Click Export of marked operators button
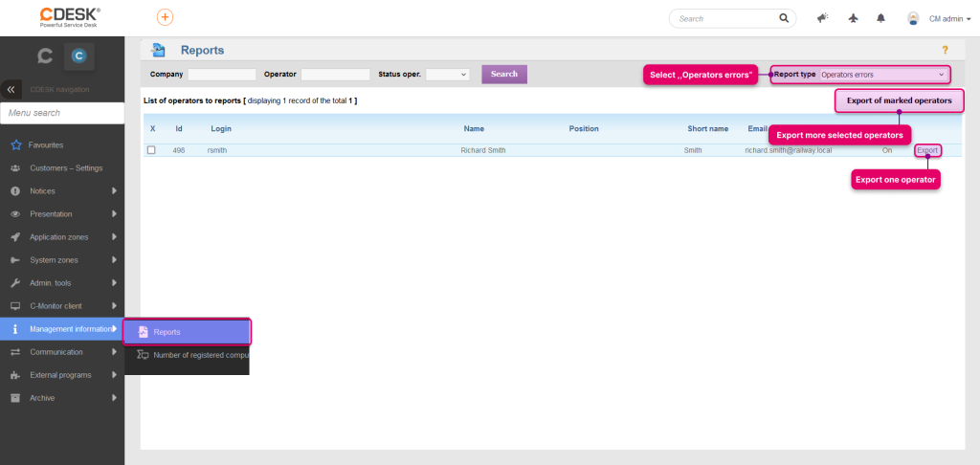 pyautogui.click(x=900, y=100)
